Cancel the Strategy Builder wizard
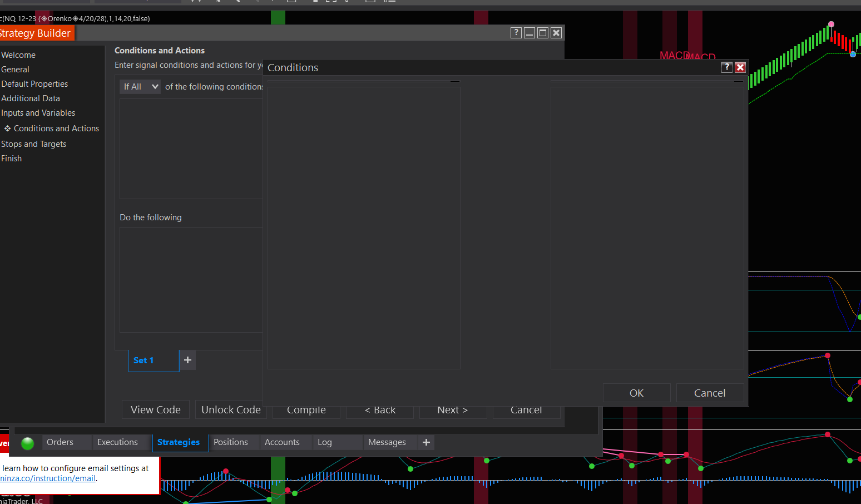 click(x=526, y=411)
